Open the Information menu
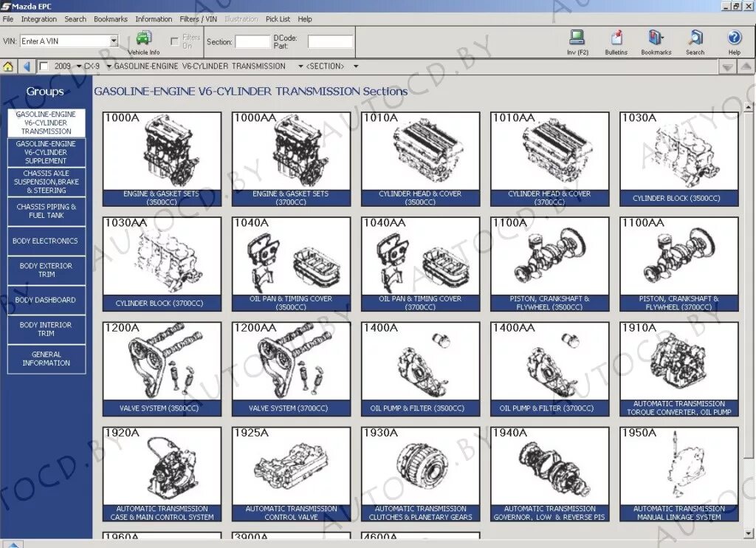756x548 pixels. (x=154, y=18)
